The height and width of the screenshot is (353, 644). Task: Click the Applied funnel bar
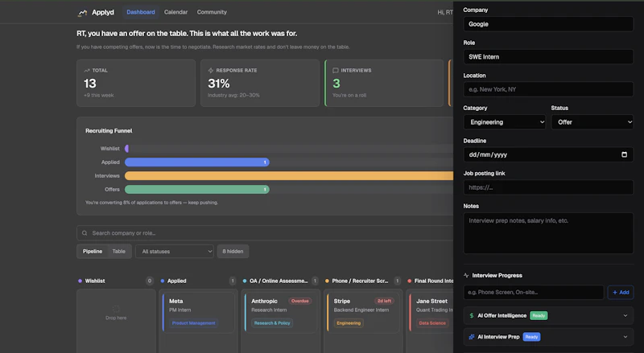pos(197,162)
